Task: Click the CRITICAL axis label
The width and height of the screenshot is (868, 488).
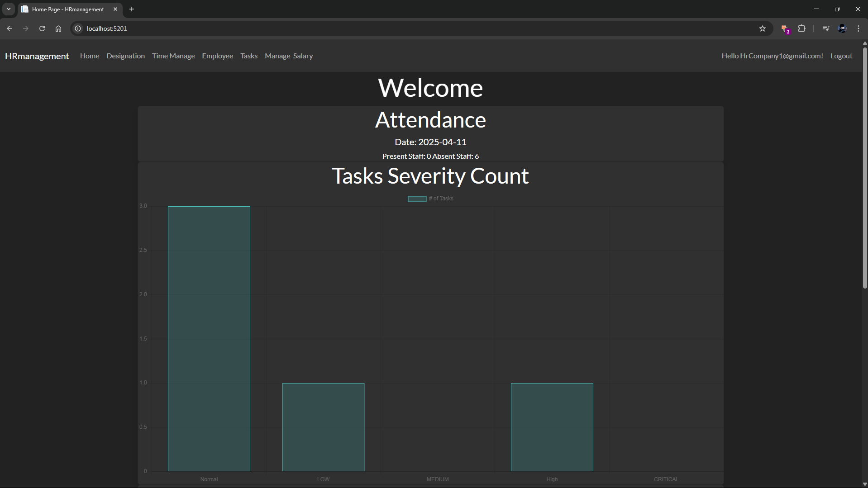Action: [x=666, y=479]
